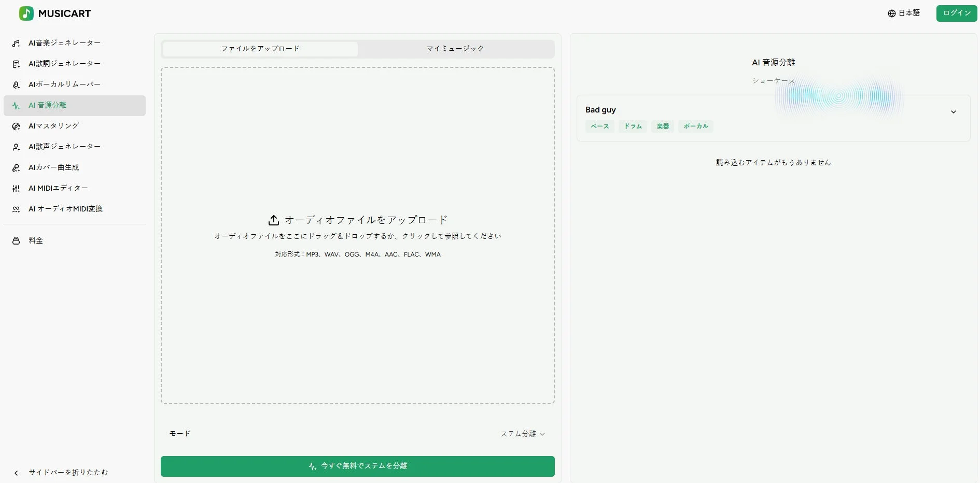Toggle the ボーカル stem tag
The image size is (980, 483).
(x=695, y=126)
